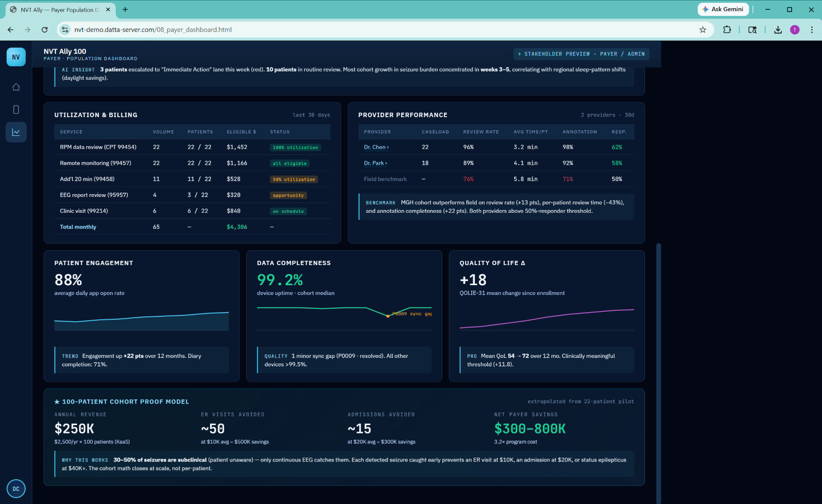This screenshot has height=504, width=822.
Task: Click the $4,306 total amount
Action: pyautogui.click(x=237, y=227)
